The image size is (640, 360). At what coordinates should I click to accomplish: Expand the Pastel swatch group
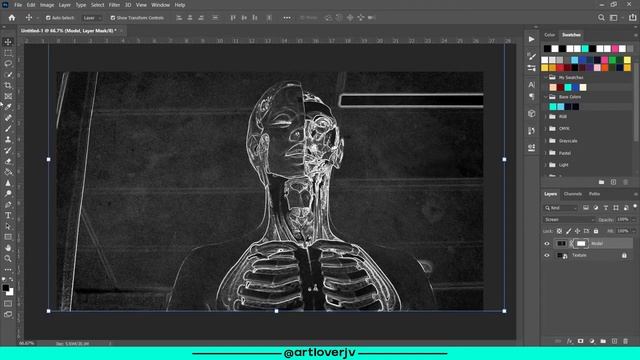point(546,153)
